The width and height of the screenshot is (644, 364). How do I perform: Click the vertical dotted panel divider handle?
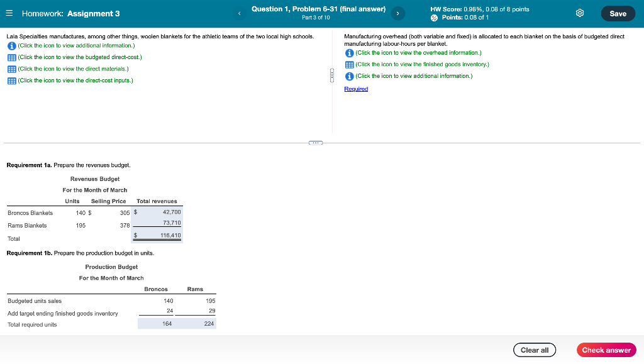click(x=333, y=74)
